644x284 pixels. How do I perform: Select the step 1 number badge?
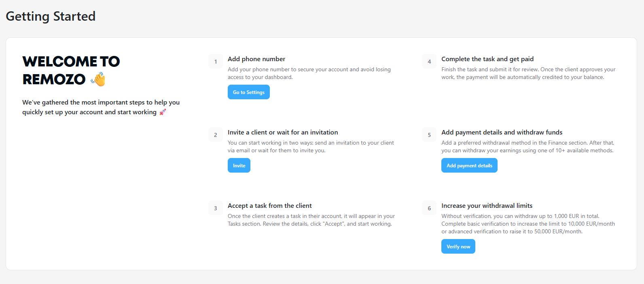(216, 62)
